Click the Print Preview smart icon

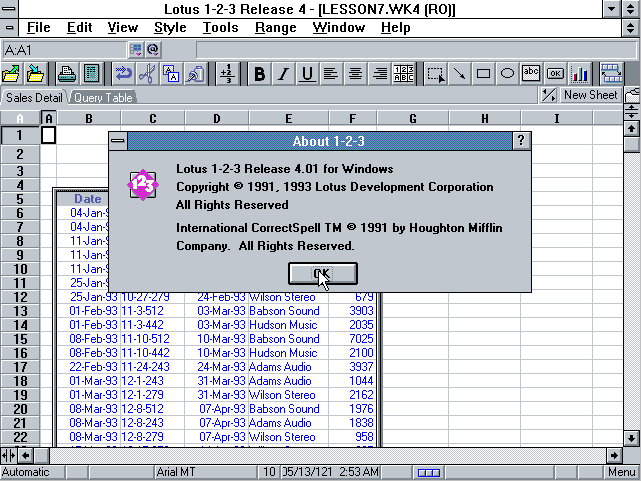pyautogui.click(x=91, y=74)
